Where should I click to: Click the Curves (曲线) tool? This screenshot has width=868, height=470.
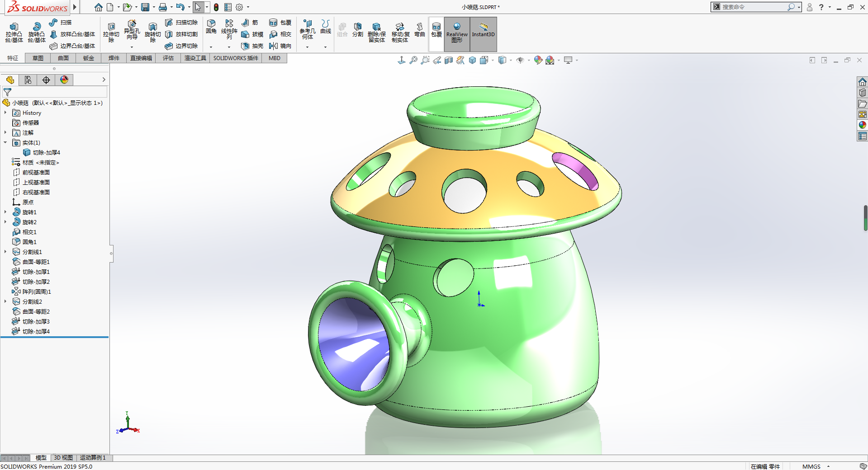[x=326, y=27]
